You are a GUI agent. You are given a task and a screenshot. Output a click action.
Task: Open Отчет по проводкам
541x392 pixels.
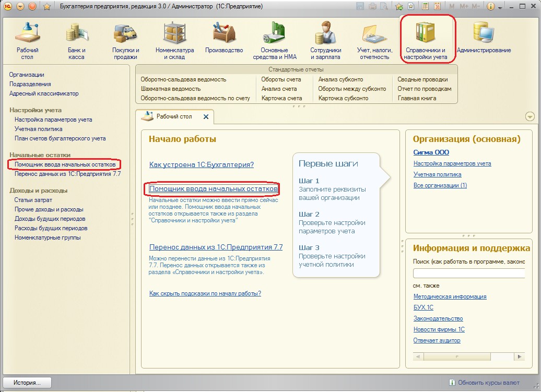(425, 89)
